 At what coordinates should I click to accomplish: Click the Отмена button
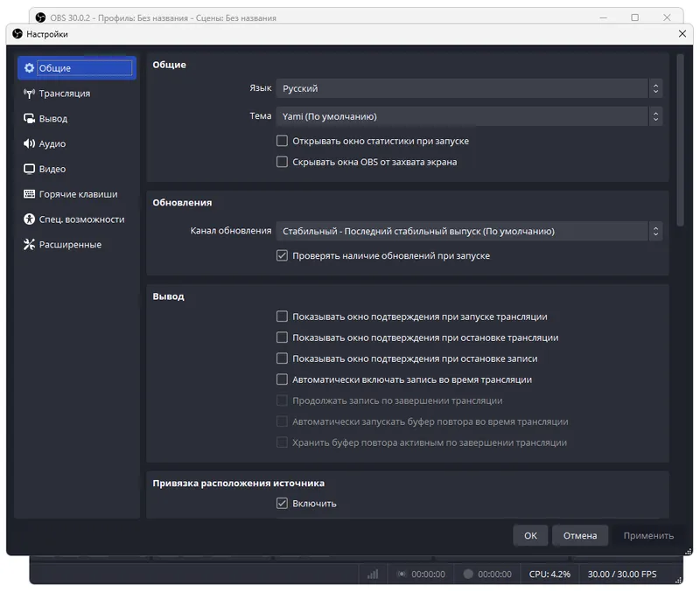tap(580, 535)
